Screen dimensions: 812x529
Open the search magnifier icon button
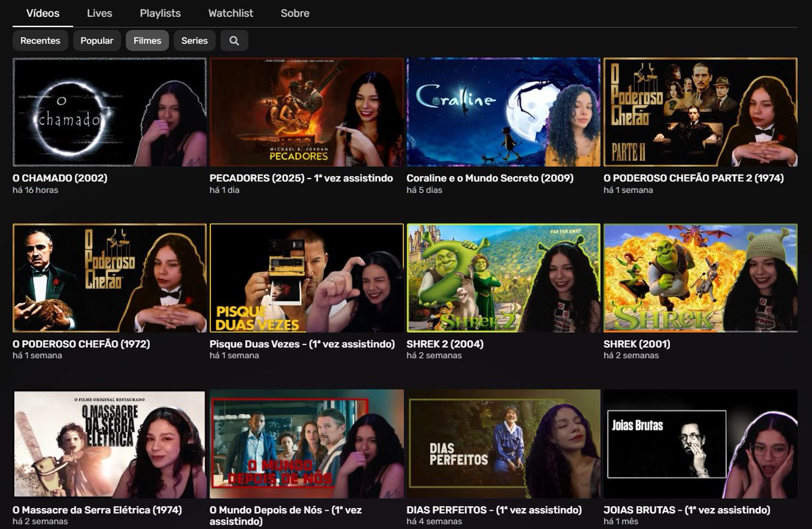point(234,41)
